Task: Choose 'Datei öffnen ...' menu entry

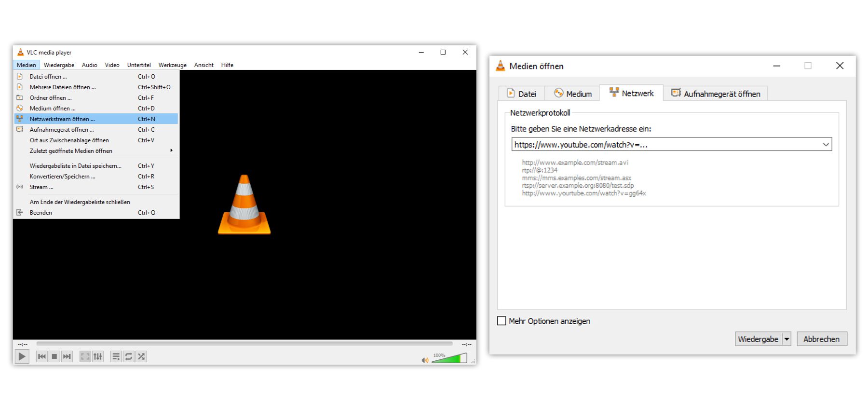Action: (96, 76)
